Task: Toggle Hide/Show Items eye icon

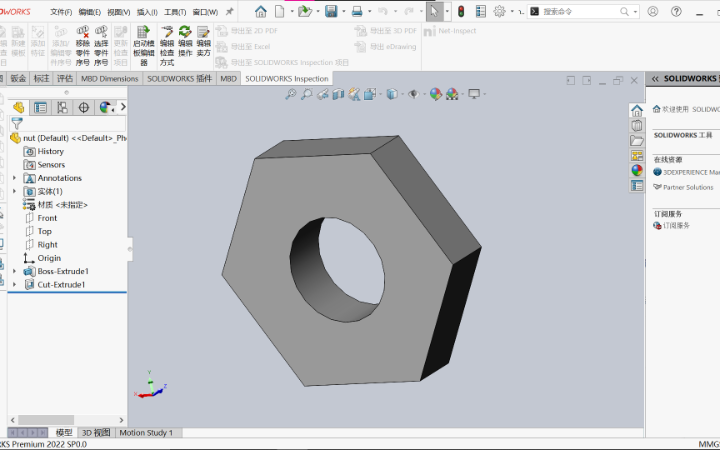Action: 413,94
